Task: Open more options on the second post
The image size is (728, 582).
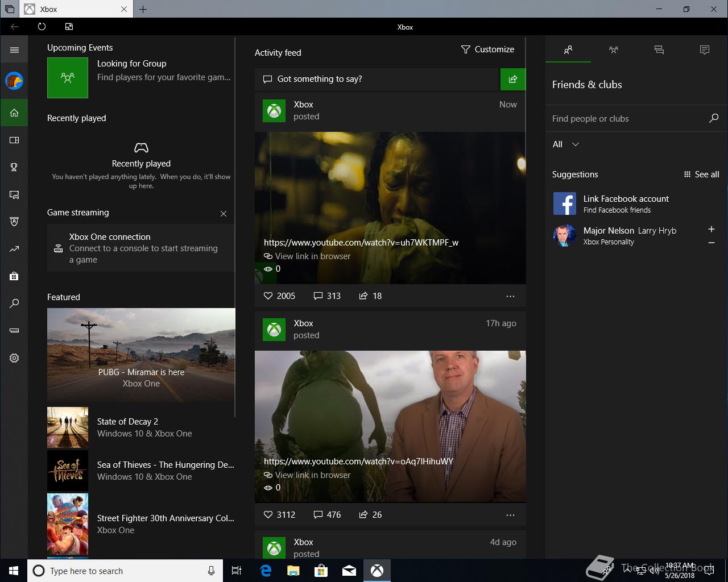Action: 510,515
